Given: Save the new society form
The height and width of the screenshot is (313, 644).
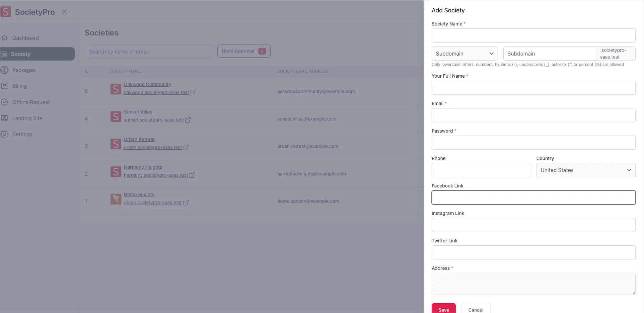Looking at the screenshot, I should [443, 309].
